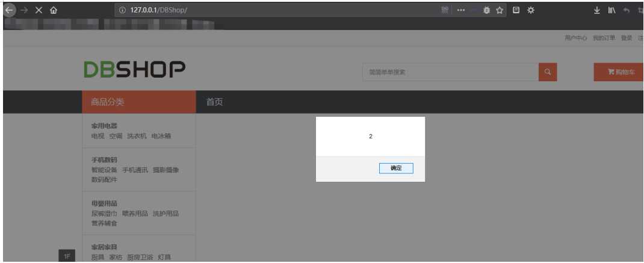
Task: Open the QR code icon in address bar
Action: 445,11
